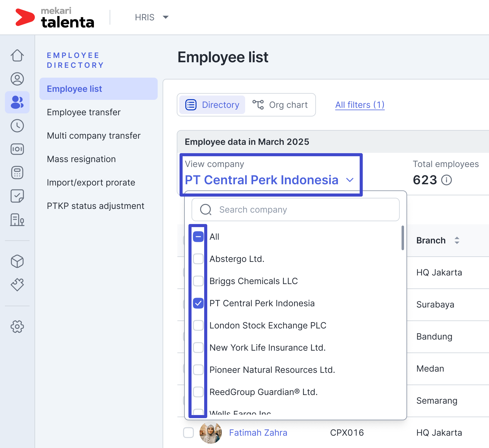Viewport: 489px width, 448px height.
Task: Open the HRIS product dropdown
Action: 152,17
